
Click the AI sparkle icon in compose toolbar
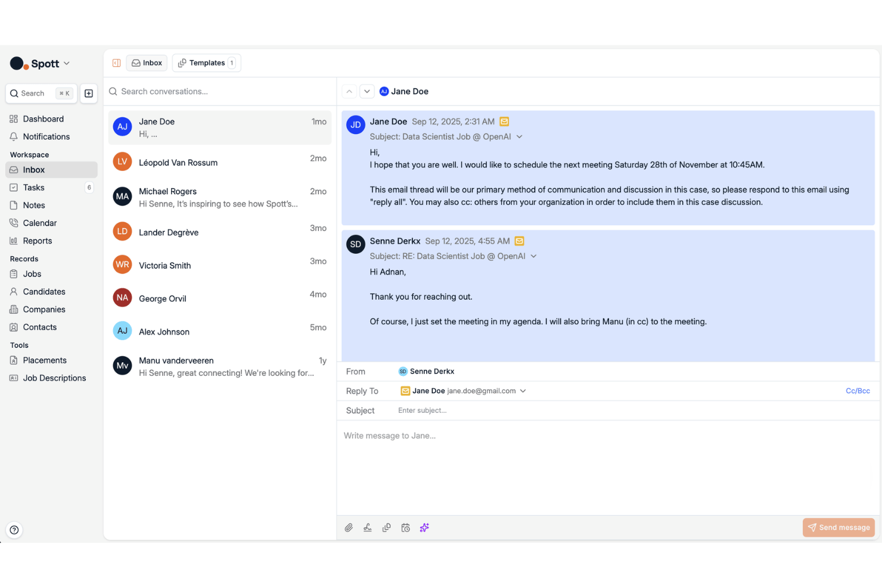click(x=424, y=528)
